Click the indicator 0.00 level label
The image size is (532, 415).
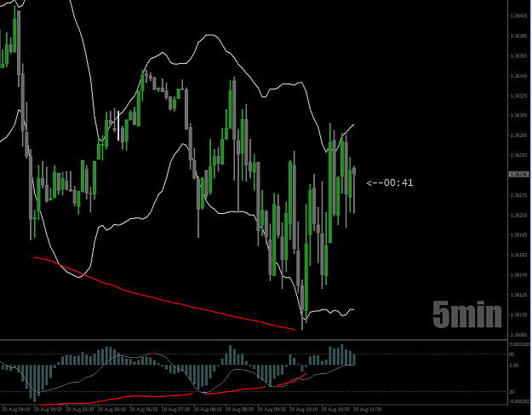click(514, 366)
